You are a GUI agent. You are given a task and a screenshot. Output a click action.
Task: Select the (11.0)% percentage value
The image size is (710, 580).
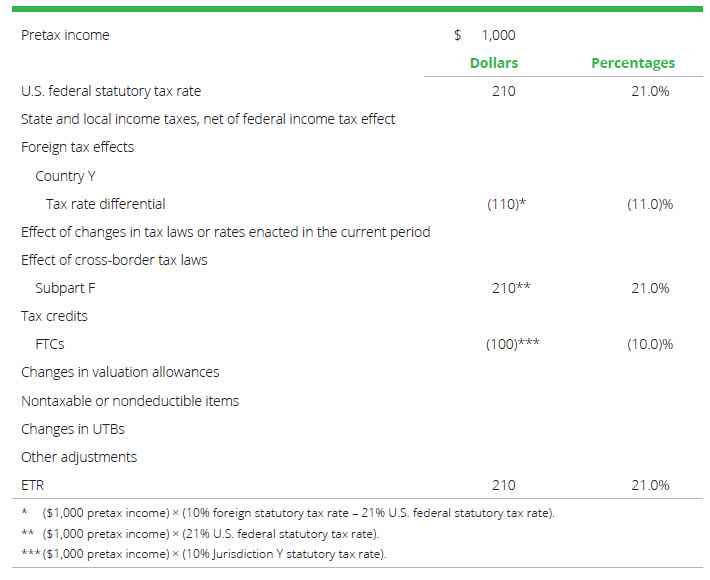[x=649, y=204]
